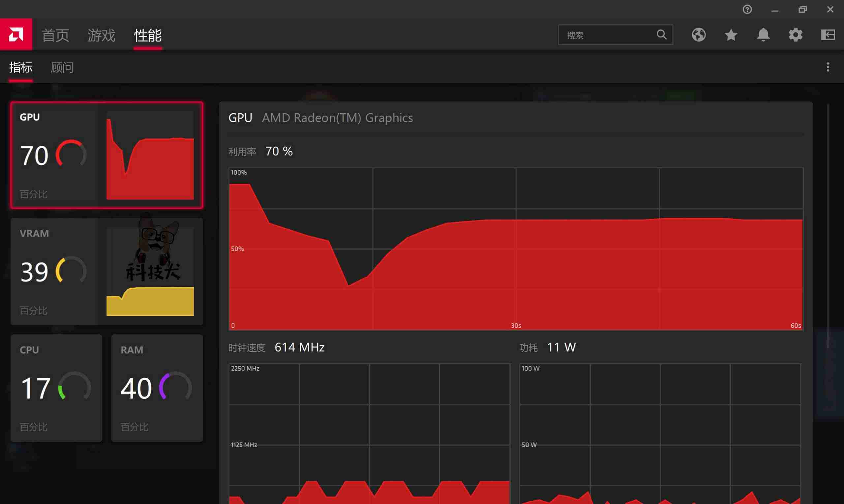Open the 指标 metrics sub-tab
This screenshot has width=844, height=504.
pyautogui.click(x=21, y=68)
